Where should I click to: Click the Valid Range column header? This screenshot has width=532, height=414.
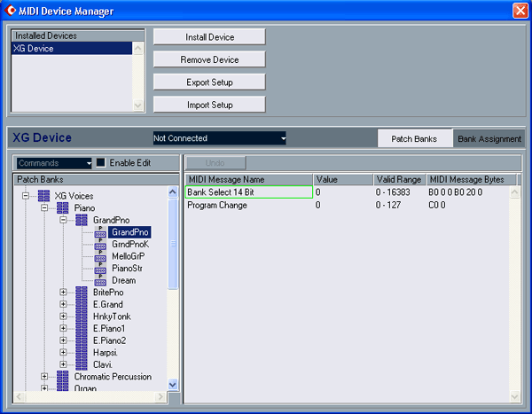coord(399,179)
